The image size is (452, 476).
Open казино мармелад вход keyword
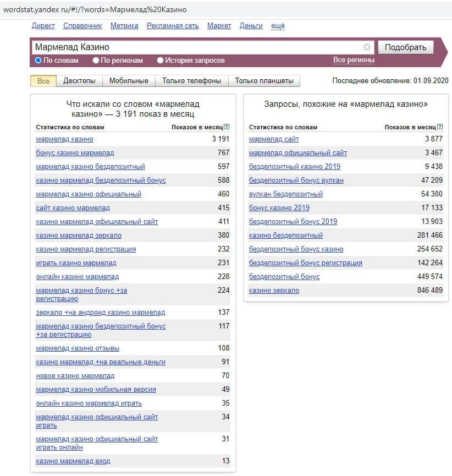pos(73,461)
